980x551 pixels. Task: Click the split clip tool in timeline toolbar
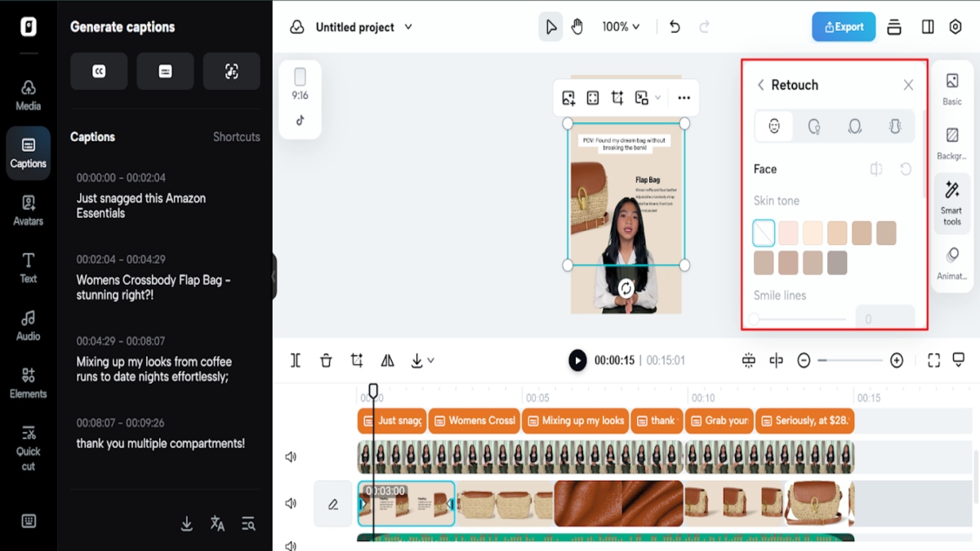pos(296,360)
